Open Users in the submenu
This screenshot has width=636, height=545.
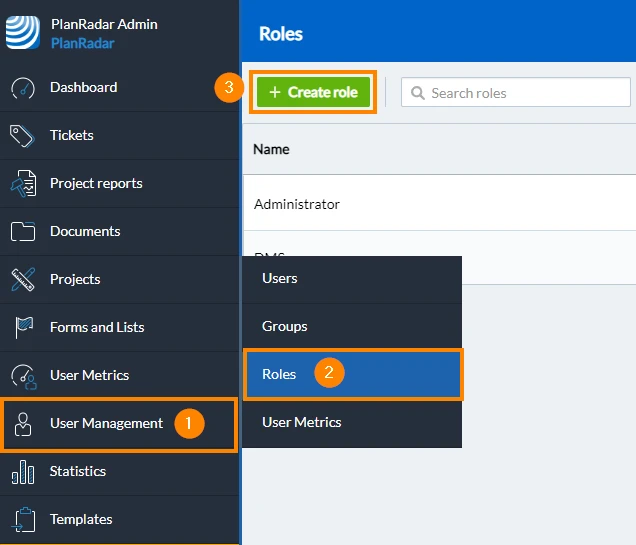coord(352,279)
